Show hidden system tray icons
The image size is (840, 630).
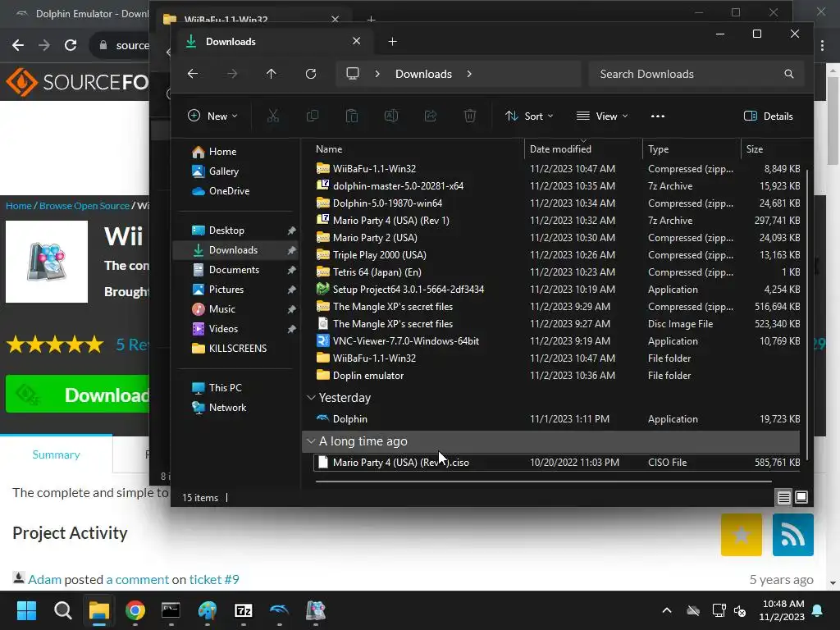666,610
